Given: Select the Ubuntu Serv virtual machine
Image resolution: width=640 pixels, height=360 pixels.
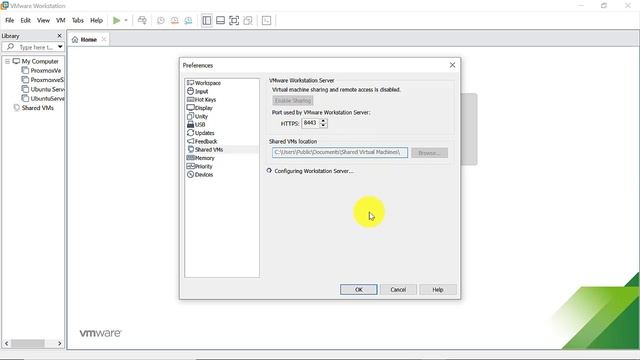Looking at the screenshot, I should click(47, 89).
